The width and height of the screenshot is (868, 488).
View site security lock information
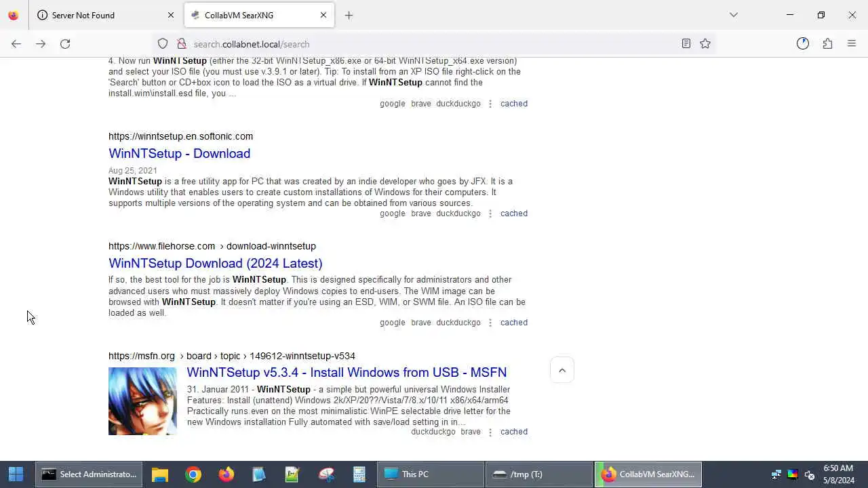[x=182, y=44]
